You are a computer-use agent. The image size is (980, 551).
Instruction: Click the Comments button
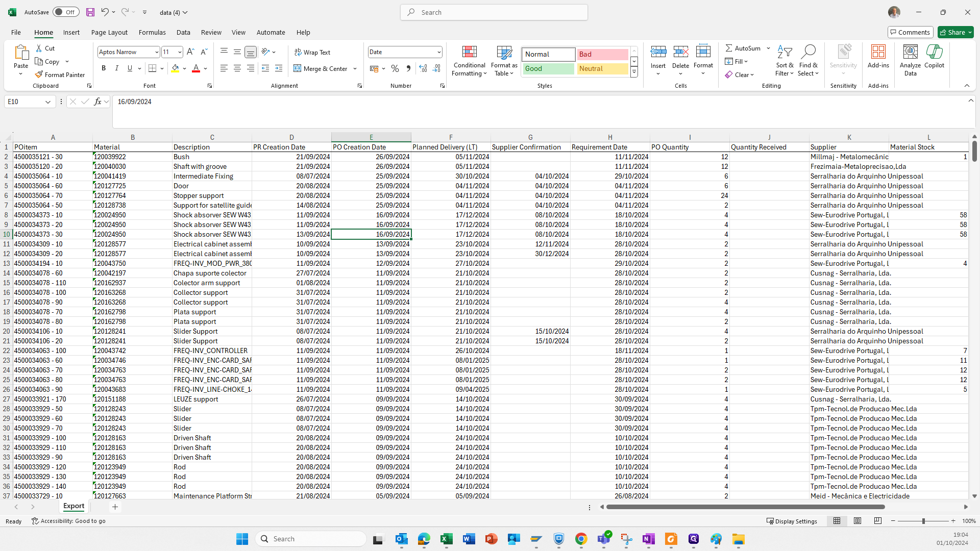click(x=910, y=32)
